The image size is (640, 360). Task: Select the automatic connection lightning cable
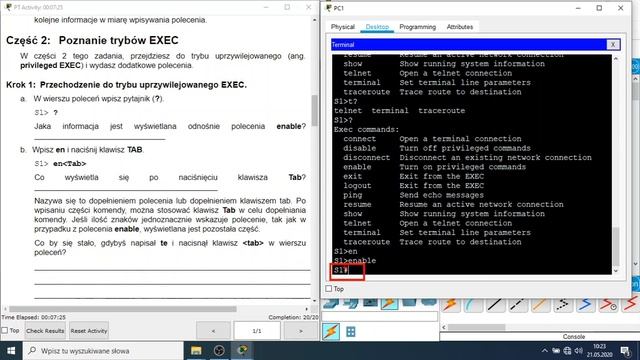(451, 305)
